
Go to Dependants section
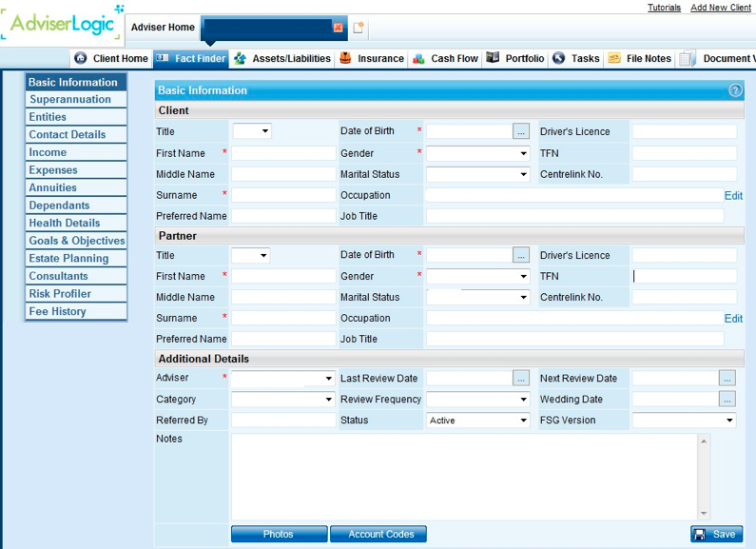tap(76, 206)
